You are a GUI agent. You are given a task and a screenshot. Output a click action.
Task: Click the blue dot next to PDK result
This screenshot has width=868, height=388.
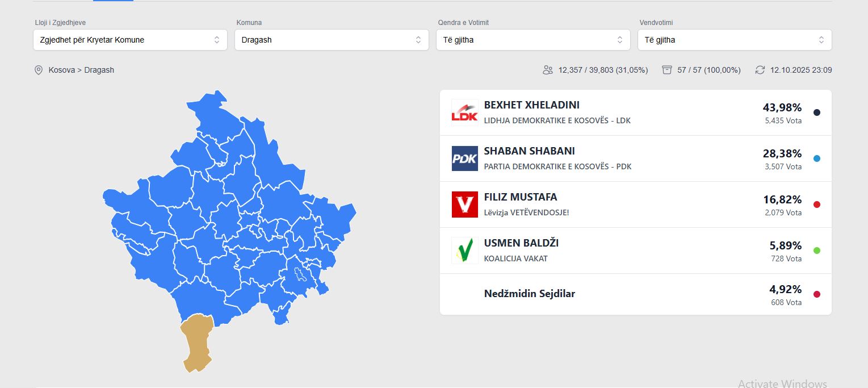click(817, 158)
